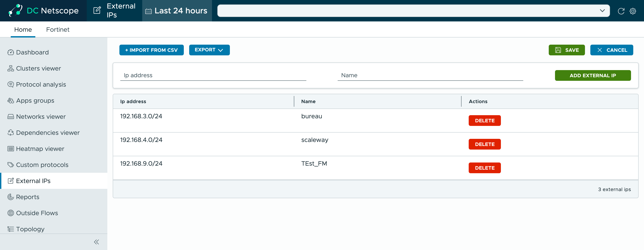Focus the Name input field
This screenshot has width=644, height=250.
tap(430, 75)
